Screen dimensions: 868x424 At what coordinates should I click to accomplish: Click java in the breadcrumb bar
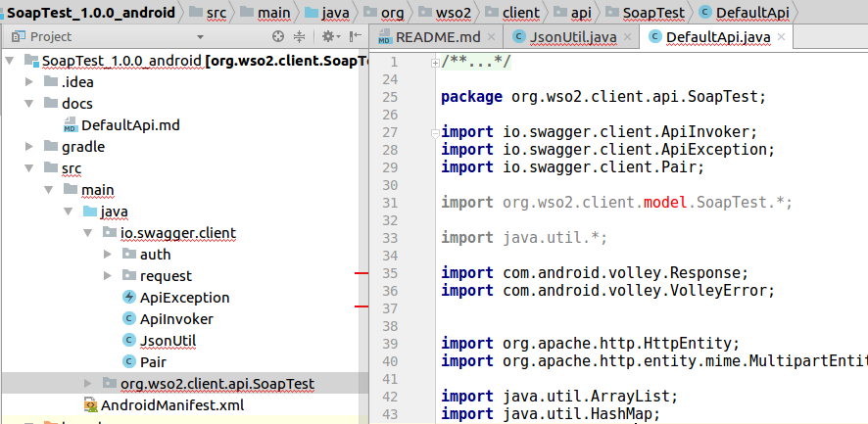(x=335, y=13)
